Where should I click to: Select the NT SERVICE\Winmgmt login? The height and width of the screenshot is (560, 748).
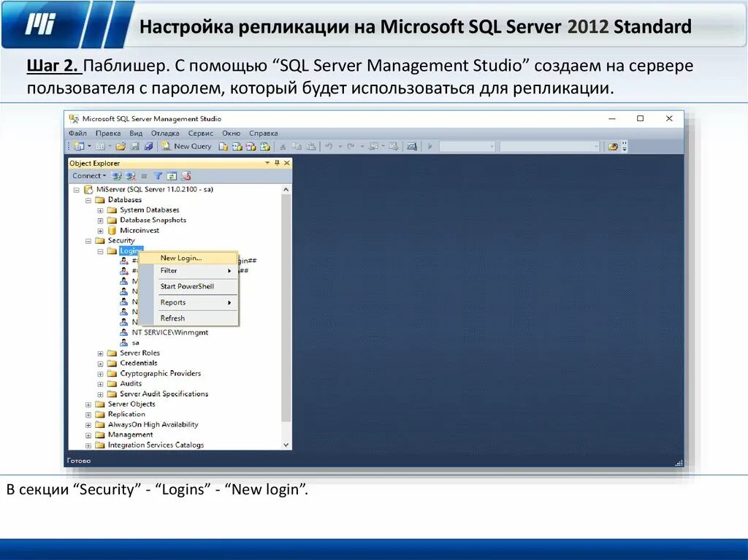pyautogui.click(x=169, y=332)
